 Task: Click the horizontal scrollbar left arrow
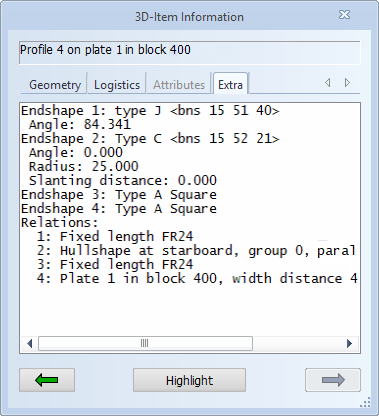(29, 343)
